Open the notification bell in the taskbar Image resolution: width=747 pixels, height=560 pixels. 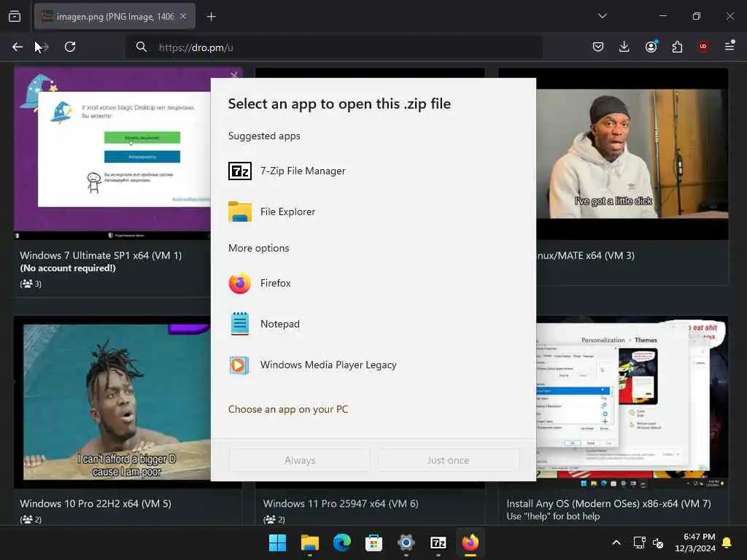(x=727, y=542)
